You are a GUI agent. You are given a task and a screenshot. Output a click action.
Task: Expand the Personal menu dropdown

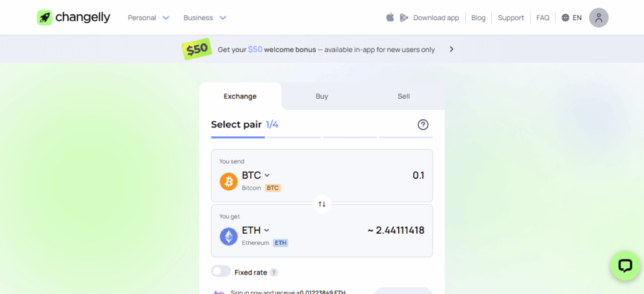coord(148,18)
